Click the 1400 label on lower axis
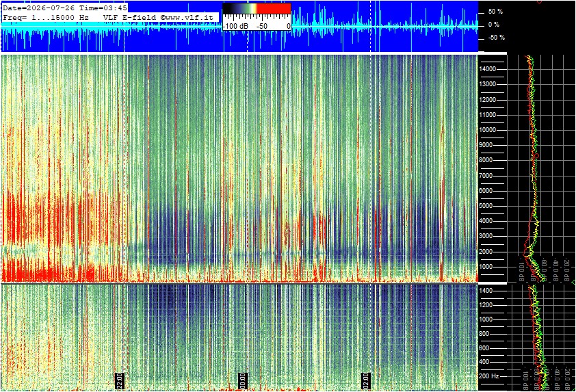 (486, 291)
